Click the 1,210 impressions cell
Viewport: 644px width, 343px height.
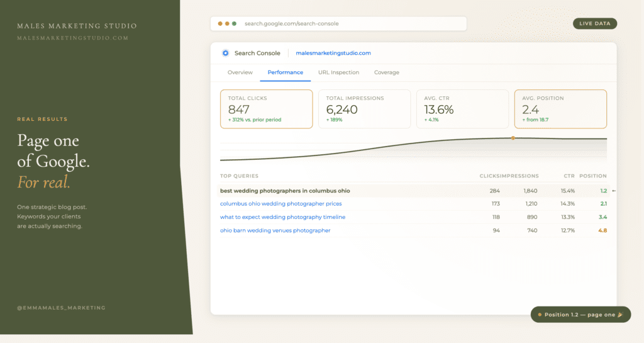[x=531, y=204]
